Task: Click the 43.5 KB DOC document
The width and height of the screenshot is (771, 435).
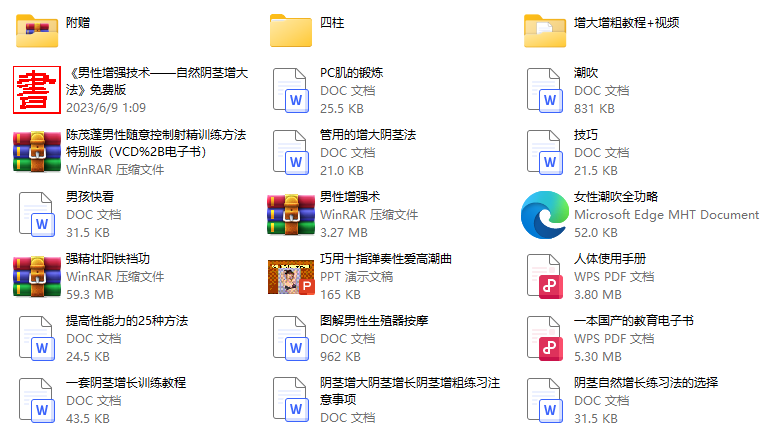Action: (37, 400)
